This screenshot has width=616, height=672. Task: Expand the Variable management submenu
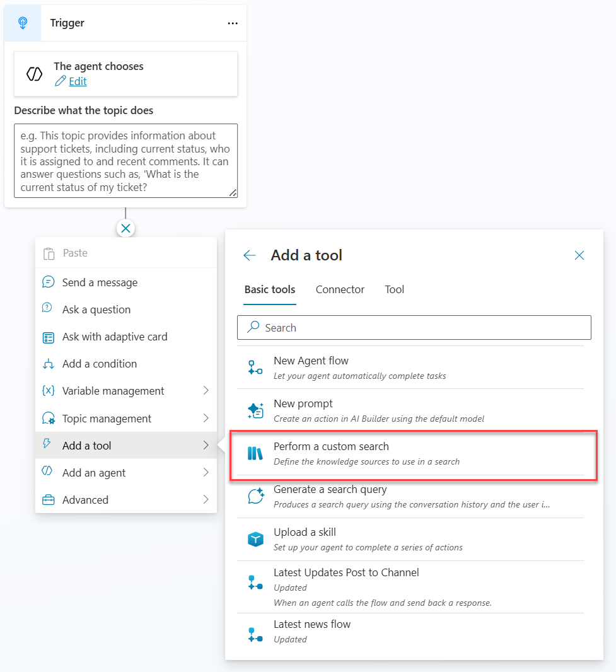[x=206, y=391]
